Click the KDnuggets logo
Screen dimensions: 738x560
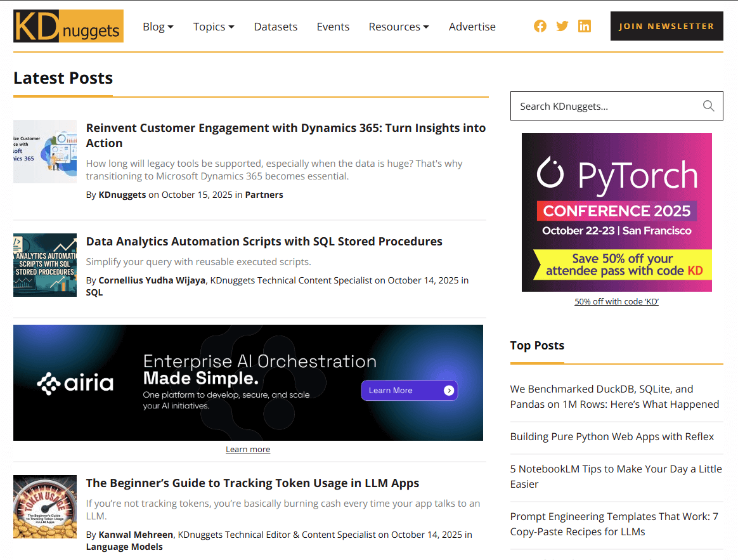pyautogui.click(x=68, y=26)
